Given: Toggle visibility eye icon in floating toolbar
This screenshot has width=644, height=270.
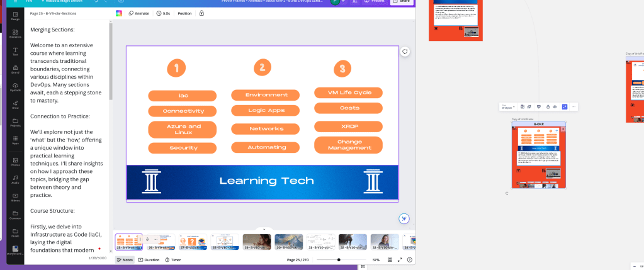Looking at the screenshot, I should click(x=555, y=107).
